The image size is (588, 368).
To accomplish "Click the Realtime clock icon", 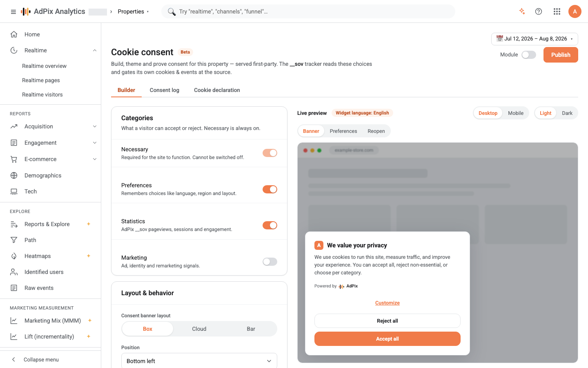I will click(x=14, y=50).
